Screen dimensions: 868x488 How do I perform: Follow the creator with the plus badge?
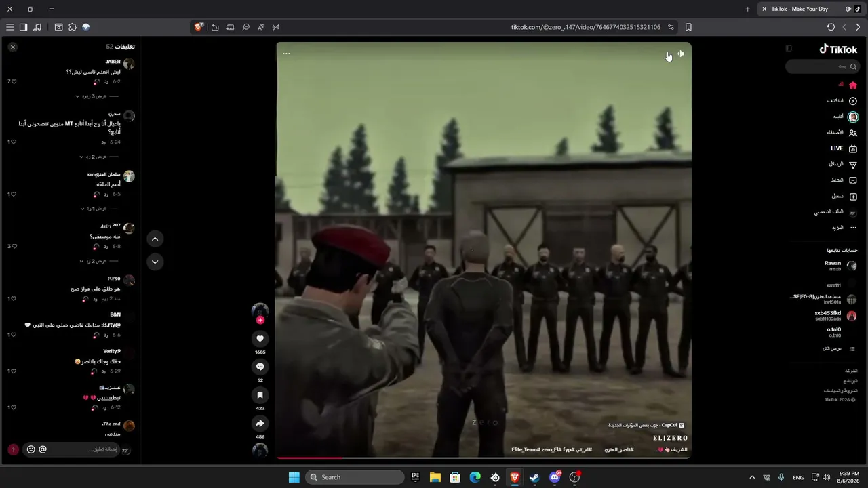pos(260,320)
